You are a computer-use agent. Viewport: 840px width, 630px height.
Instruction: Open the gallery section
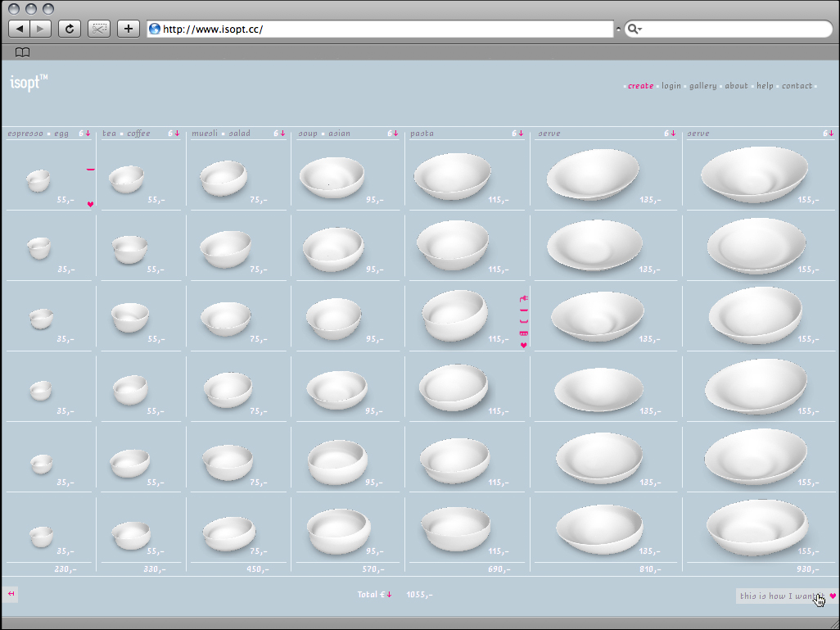(x=702, y=86)
